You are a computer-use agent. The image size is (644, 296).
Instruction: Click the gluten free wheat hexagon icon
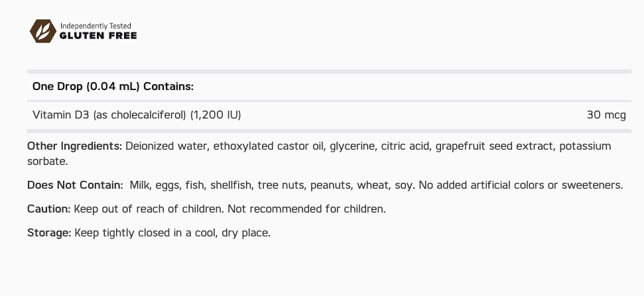(43, 30)
